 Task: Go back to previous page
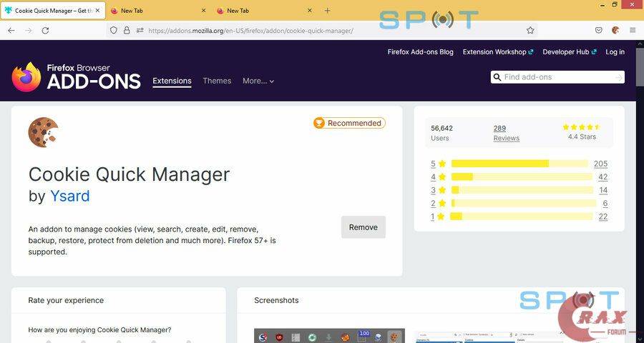point(11,30)
